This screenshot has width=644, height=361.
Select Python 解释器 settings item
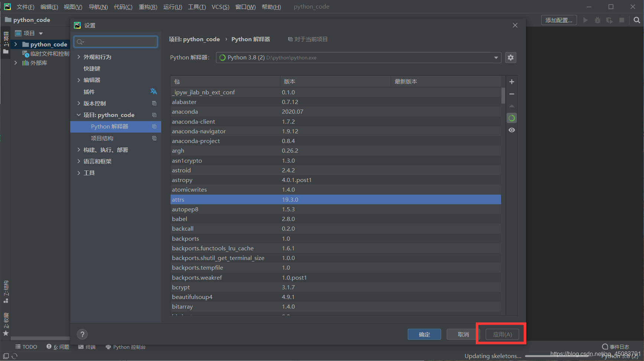point(116,127)
